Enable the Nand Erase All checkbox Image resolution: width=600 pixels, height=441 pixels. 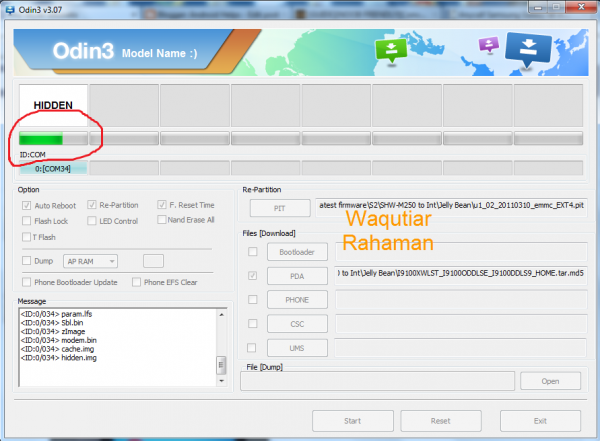click(161, 220)
